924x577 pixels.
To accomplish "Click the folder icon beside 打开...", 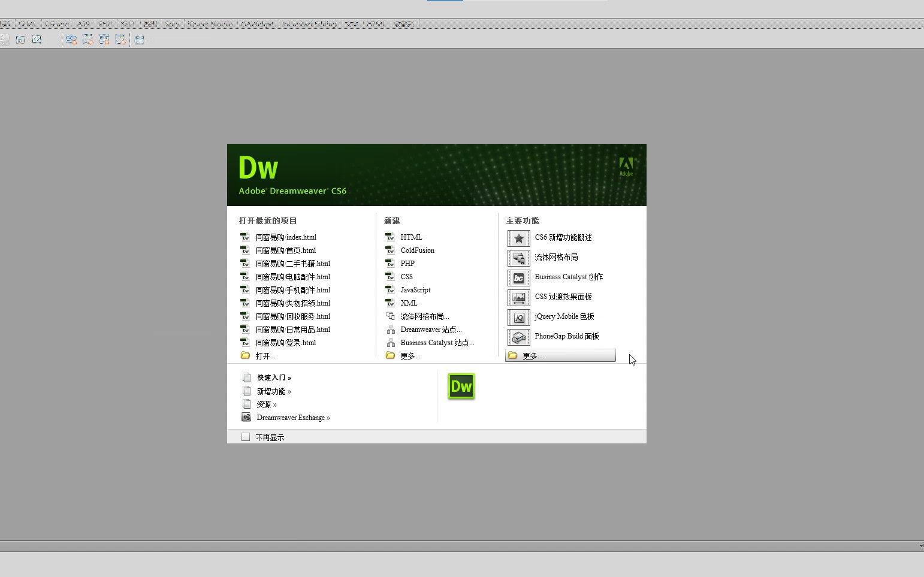I will pyautogui.click(x=245, y=355).
